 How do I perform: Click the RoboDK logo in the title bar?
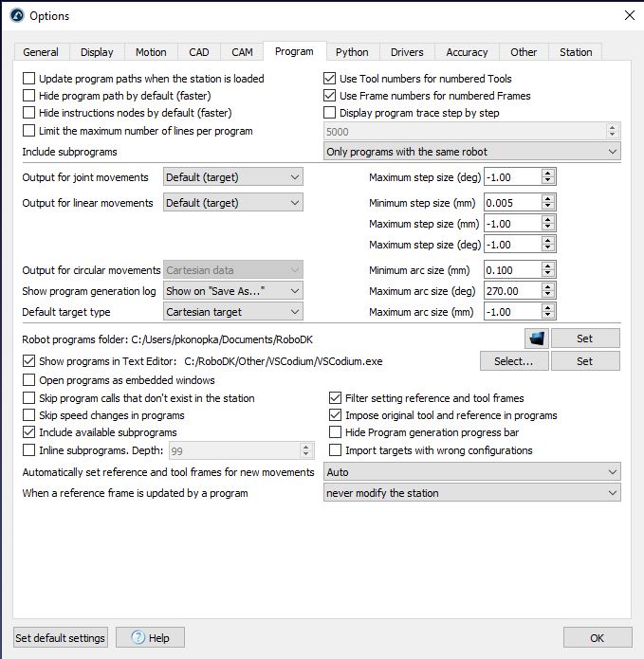click(x=17, y=15)
